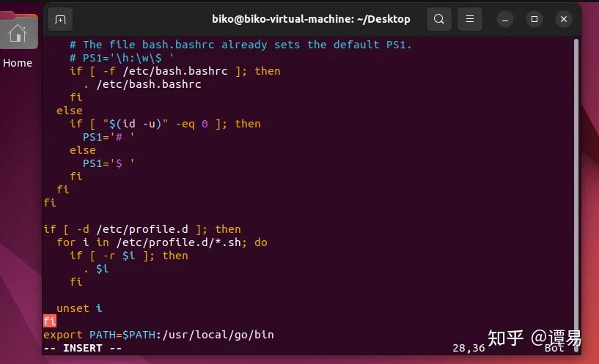The image size is (599, 364).
Task: Click the line 'if [ -f /etc/bash.bashrc ]; then'
Action: pos(175,71)
